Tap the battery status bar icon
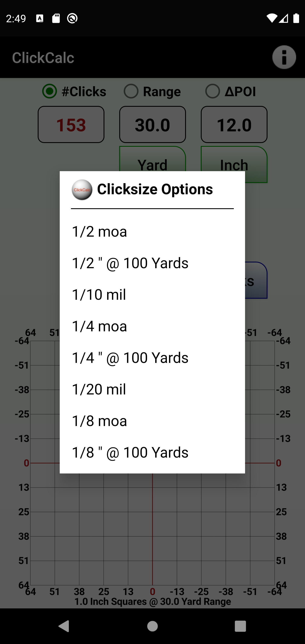Screen dimensions: 305x644 tap(296, 18)
